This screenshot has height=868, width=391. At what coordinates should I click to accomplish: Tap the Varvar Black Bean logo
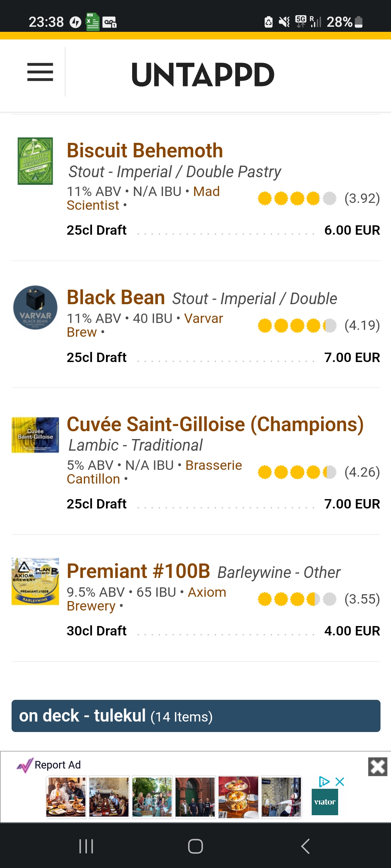[35, 308]
